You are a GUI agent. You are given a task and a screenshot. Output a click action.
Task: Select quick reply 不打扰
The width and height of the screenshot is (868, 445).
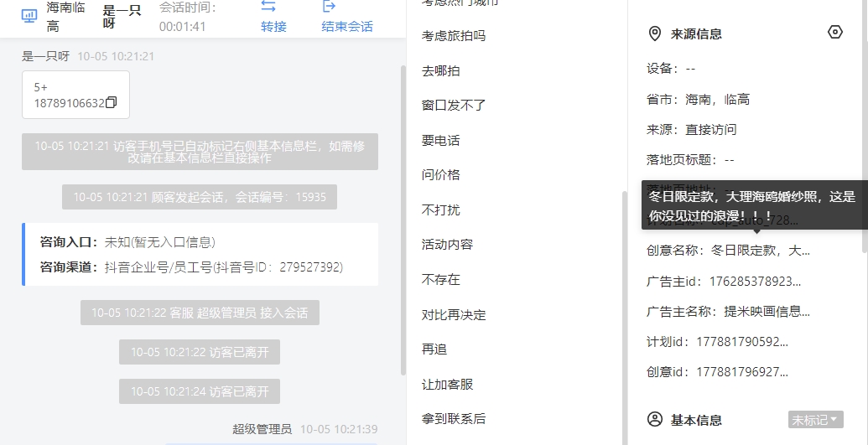point(440,210)
